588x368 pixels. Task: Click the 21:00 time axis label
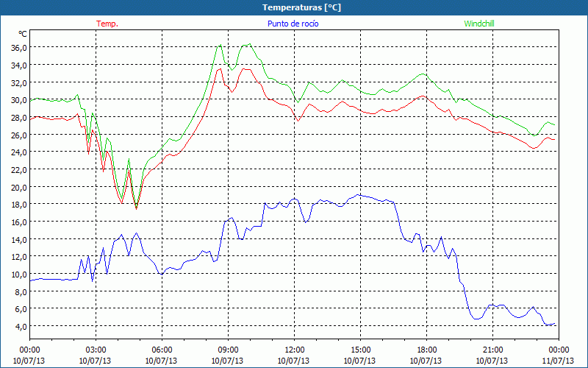(x=492, y=350)
